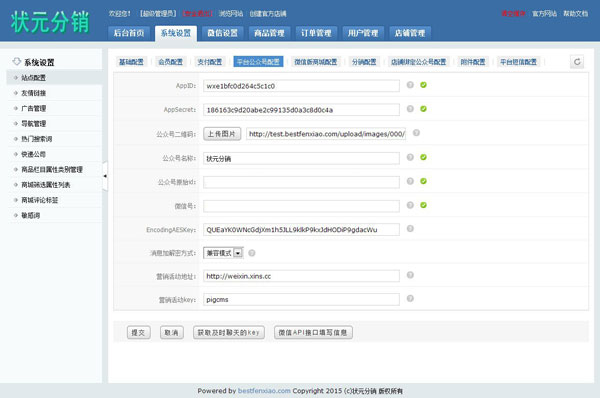Select the 会员配置 sub-tab
600x398 pixels.
(171, 62)
